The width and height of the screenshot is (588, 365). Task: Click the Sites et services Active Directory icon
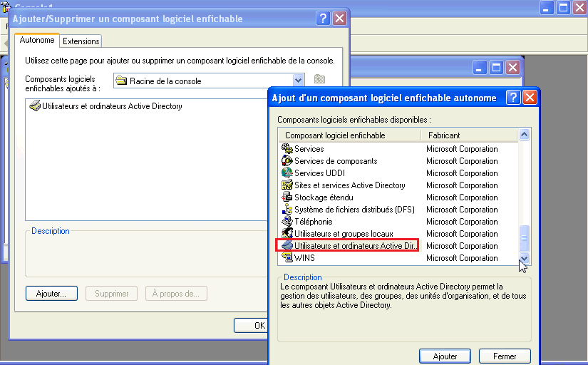[287, 185]
